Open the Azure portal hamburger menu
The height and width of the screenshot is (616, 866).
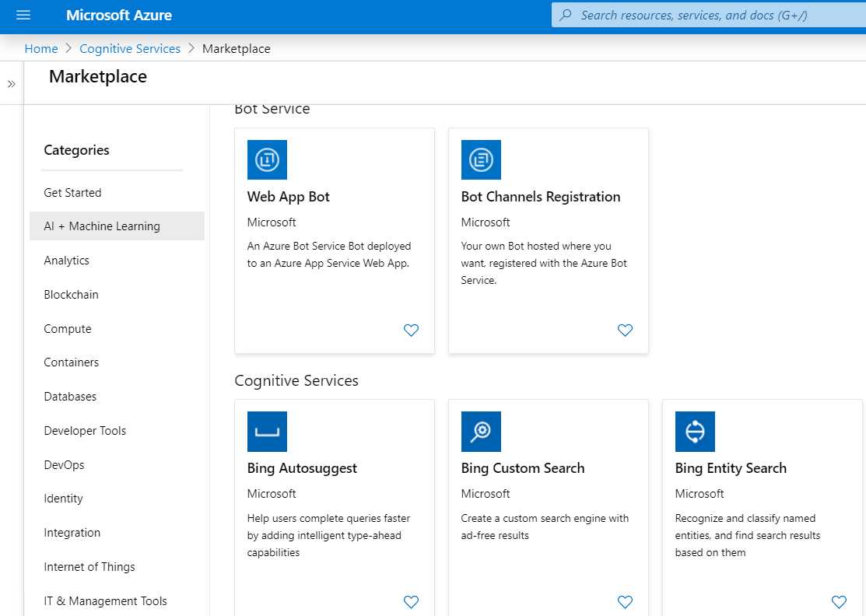click(23, 15)
